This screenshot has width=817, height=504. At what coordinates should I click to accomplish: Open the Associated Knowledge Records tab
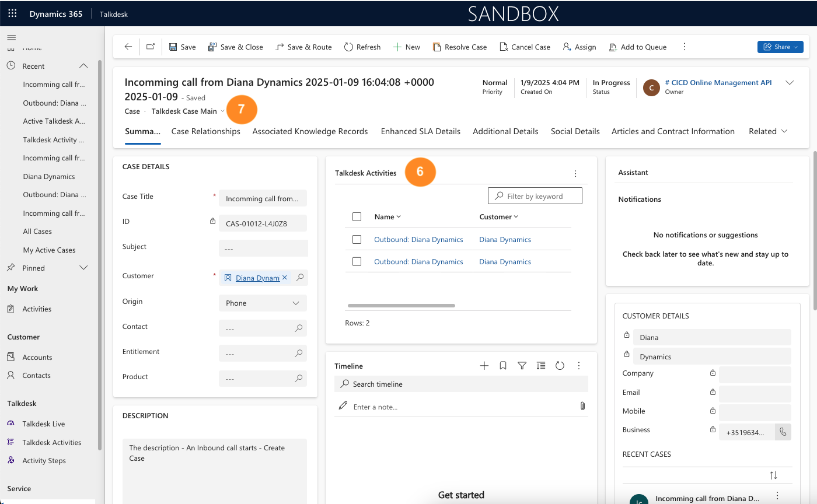pos(310,131)
